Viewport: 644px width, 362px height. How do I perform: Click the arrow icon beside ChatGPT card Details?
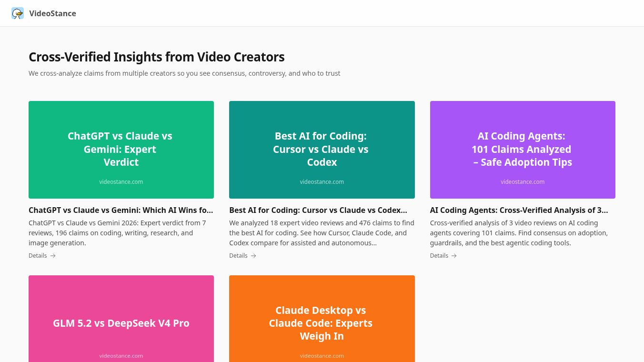[x=53, y=256]
